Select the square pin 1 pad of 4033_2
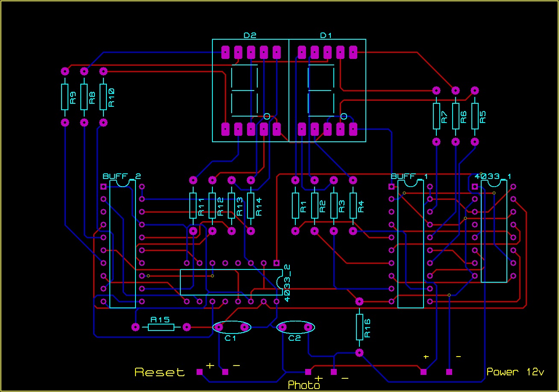 click(276, 263)
